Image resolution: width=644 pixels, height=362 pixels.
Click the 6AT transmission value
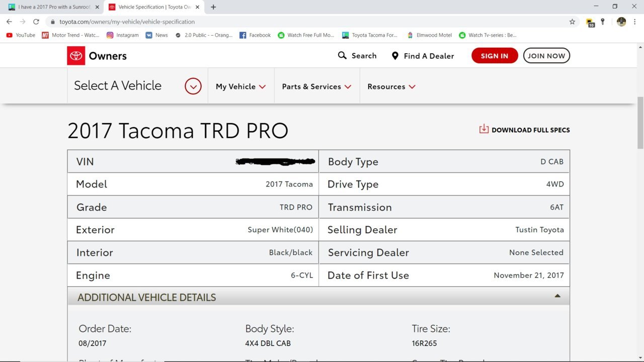[x=557, y=207]
